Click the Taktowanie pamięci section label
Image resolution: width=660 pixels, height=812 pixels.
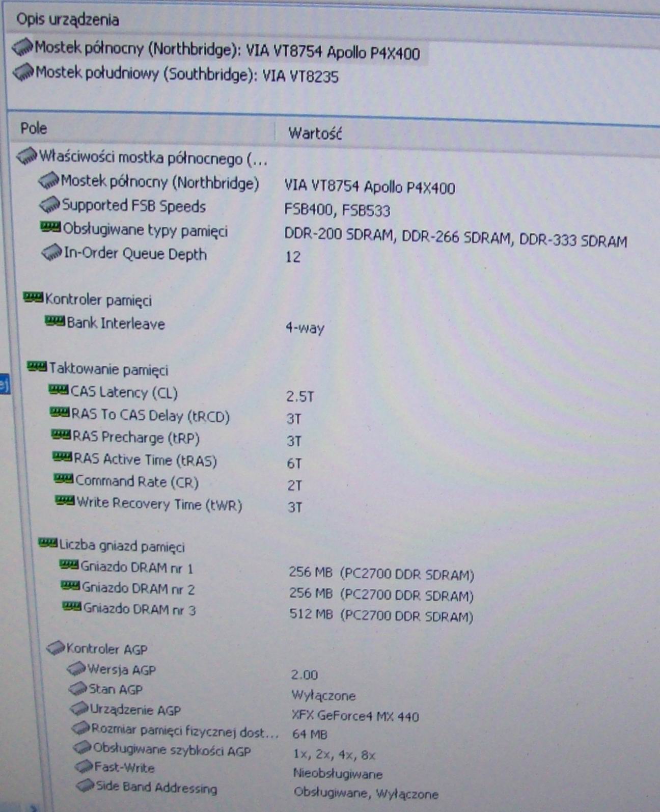point(109,369)
